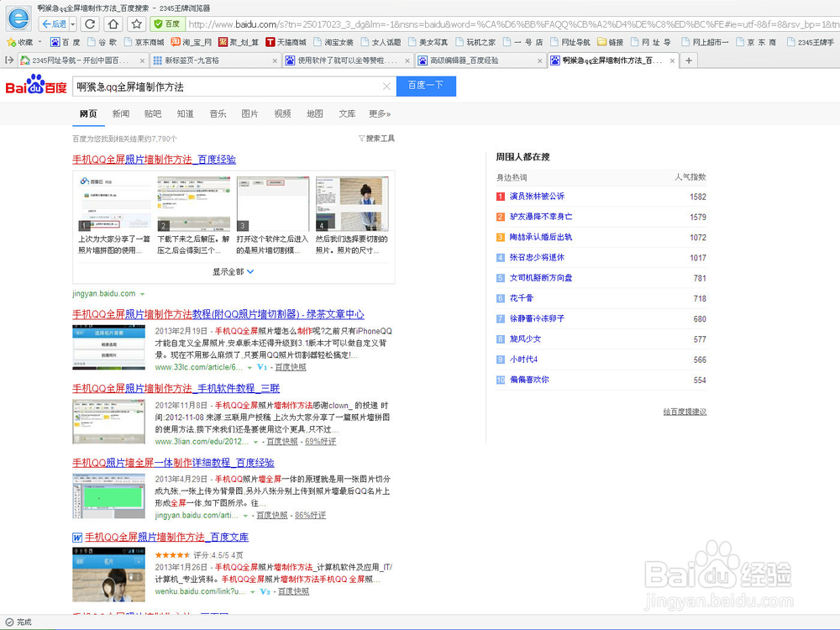
Task: Open the 搜索工具 filter
Action: pos(376,139)
